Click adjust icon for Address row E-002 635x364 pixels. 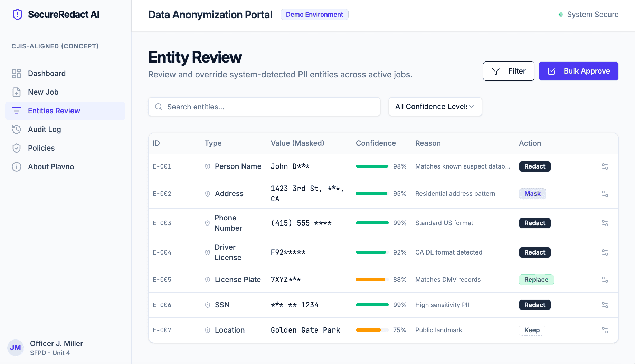click(605, 194)
